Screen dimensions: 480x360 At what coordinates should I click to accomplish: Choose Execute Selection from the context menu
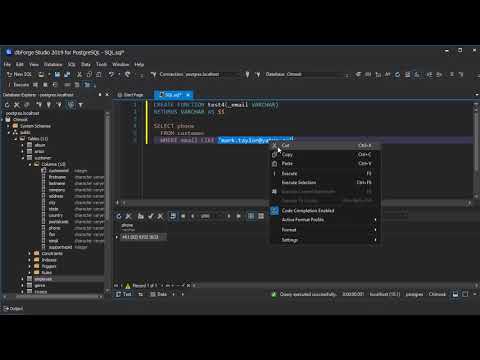pyautogui.click(x=325, y=182)
